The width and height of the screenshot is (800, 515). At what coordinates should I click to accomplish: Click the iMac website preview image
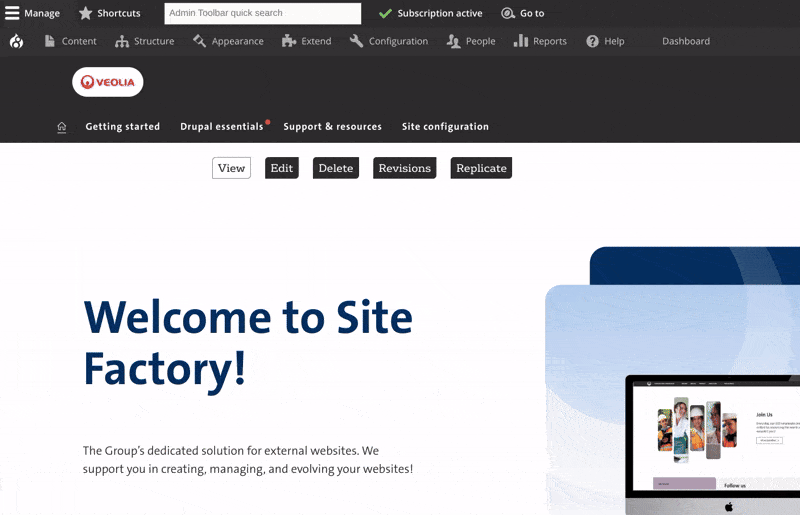coord(713,445)
